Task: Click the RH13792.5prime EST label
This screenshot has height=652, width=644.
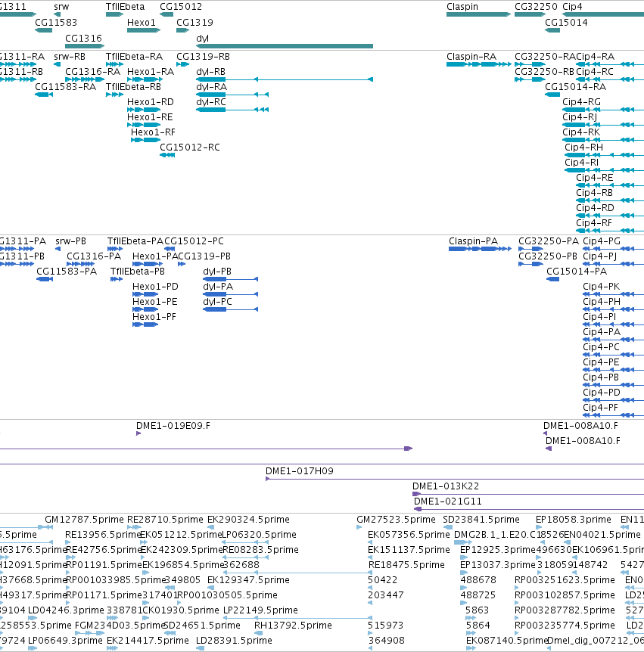Action: pos(294,626)
